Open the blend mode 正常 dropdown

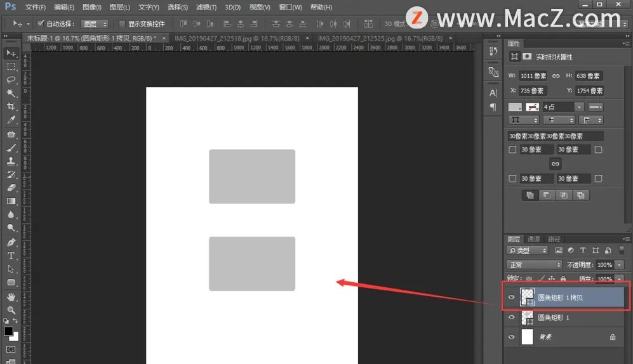[x=534, y=264]
